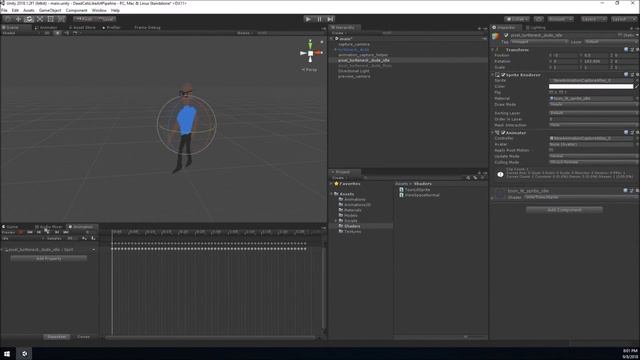
Task: Toggle 2D view mode in Scene
Action: coord(48,33)
